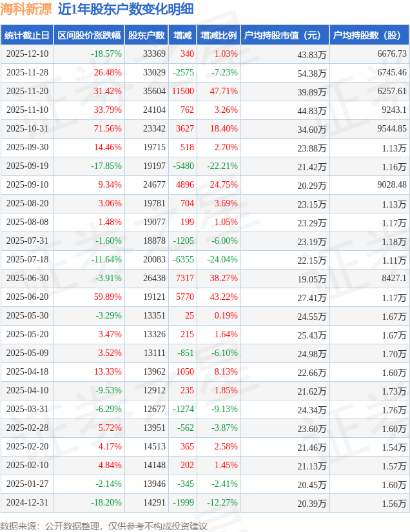
Task: Select the 47.71% change ratio cell
Action: click(224, 92)
